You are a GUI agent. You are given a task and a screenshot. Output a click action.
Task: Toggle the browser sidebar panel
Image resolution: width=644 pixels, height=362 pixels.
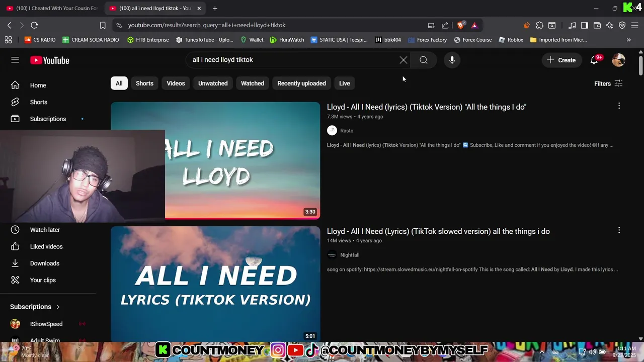pos(584,25)
